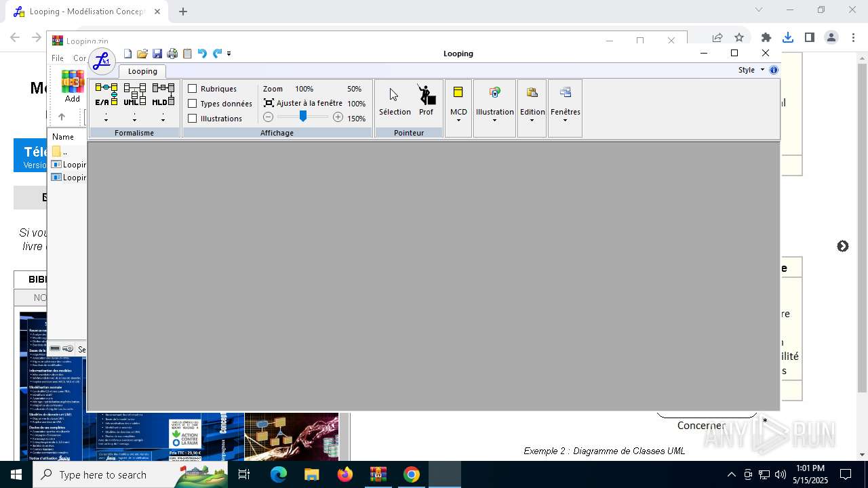
Task: Click the browser page vertical scrollbar
Action: 863,227
